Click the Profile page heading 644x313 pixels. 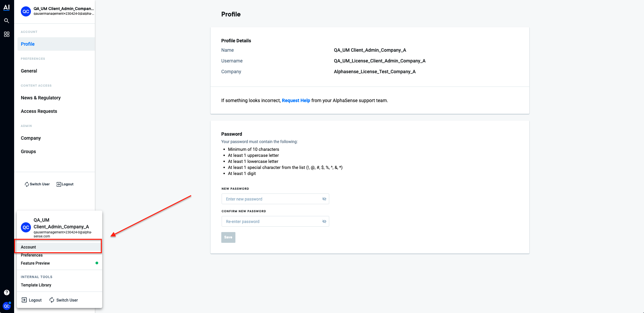[231, 14]
